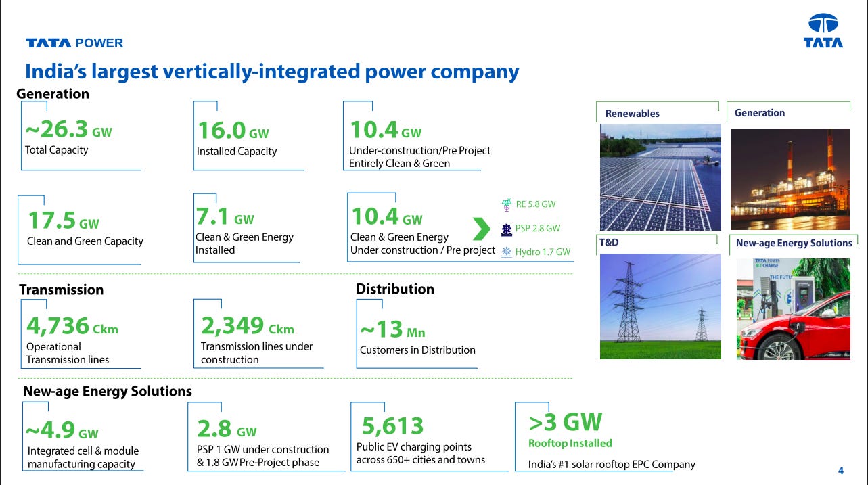Click the 'Customers in Distribution' caption
The height and width of the screenshot is (485, 868).
pos(417,350)
